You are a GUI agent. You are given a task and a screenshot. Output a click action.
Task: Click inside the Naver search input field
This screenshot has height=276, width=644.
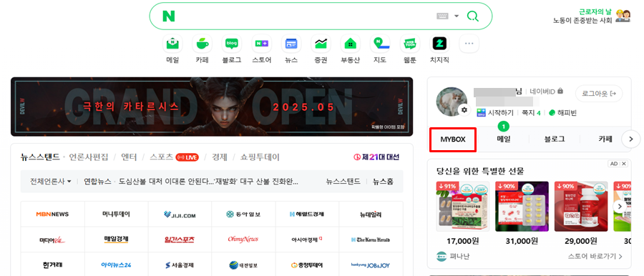click(x=304, y=16)
